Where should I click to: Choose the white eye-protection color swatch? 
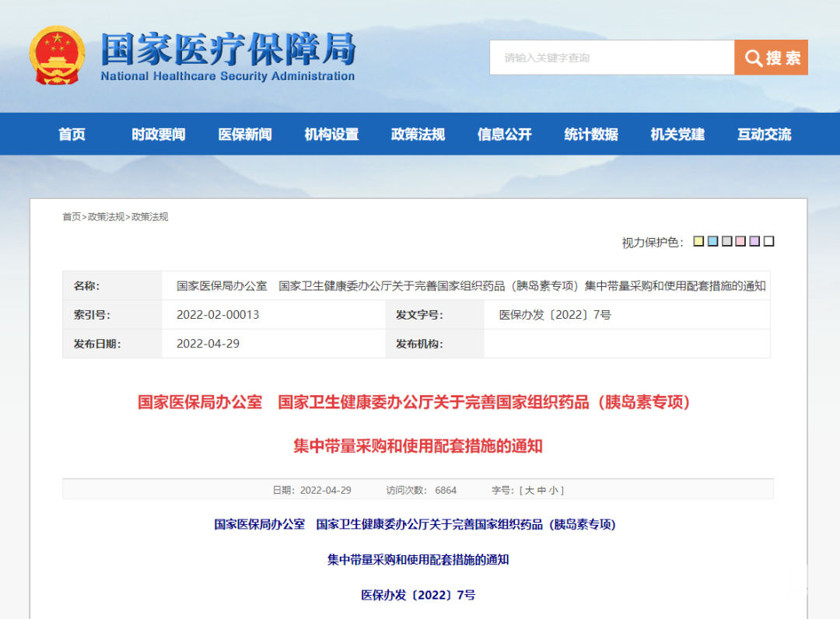point(768,241)
